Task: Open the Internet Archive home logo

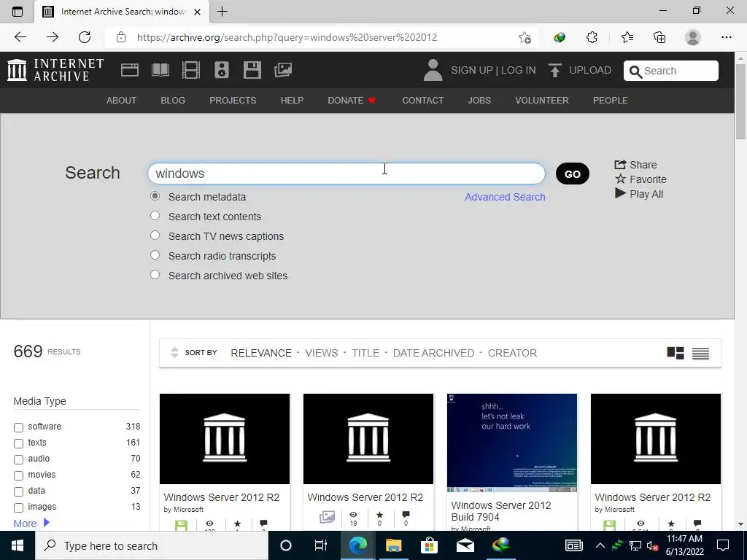Action: pyautogui.click(x=55, y=70)
